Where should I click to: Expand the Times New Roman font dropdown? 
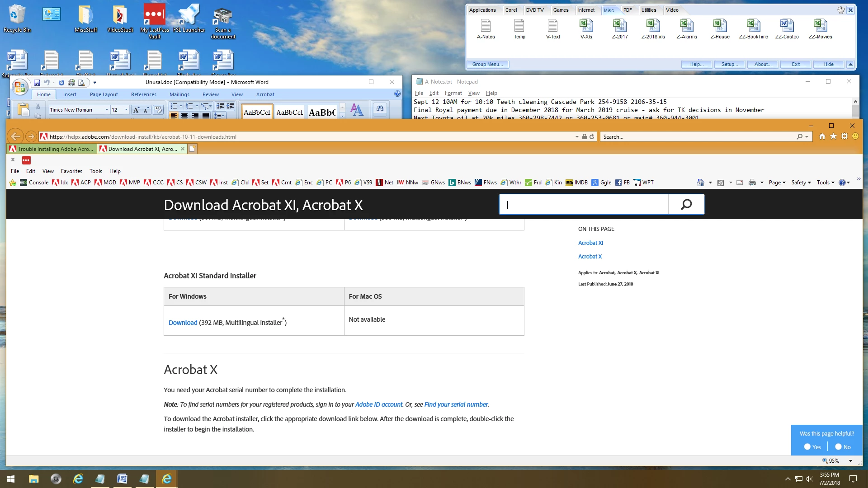(107, 110)
